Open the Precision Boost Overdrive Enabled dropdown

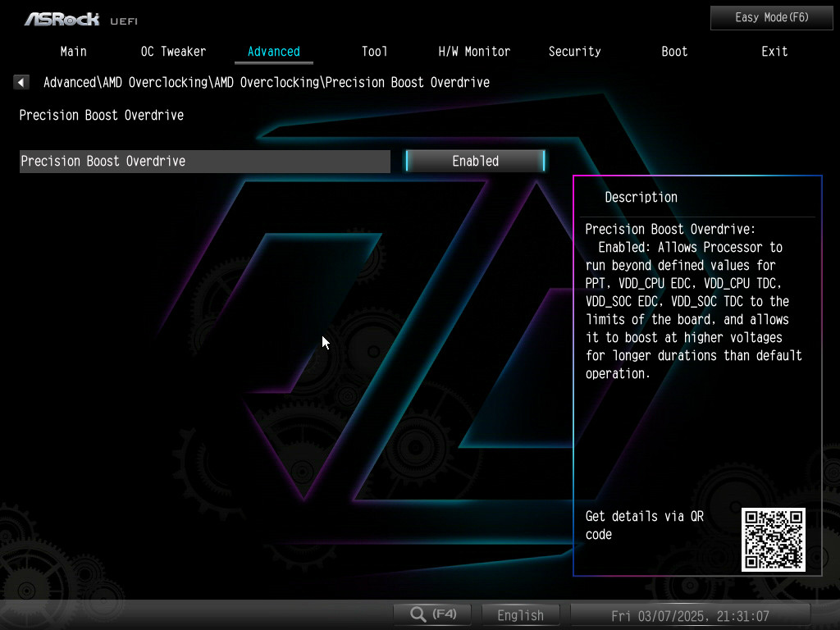click(x=475, y=162)
